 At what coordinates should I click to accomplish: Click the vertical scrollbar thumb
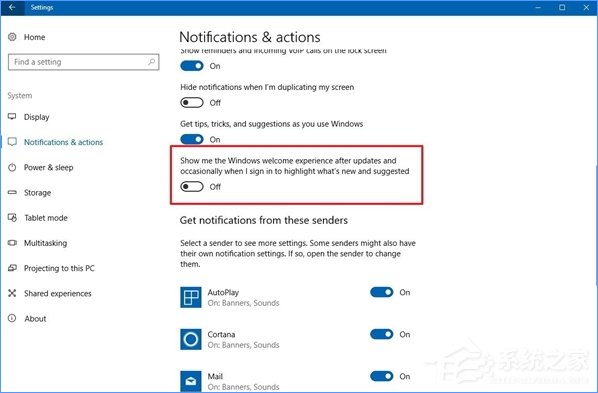(x=596, y=225)
